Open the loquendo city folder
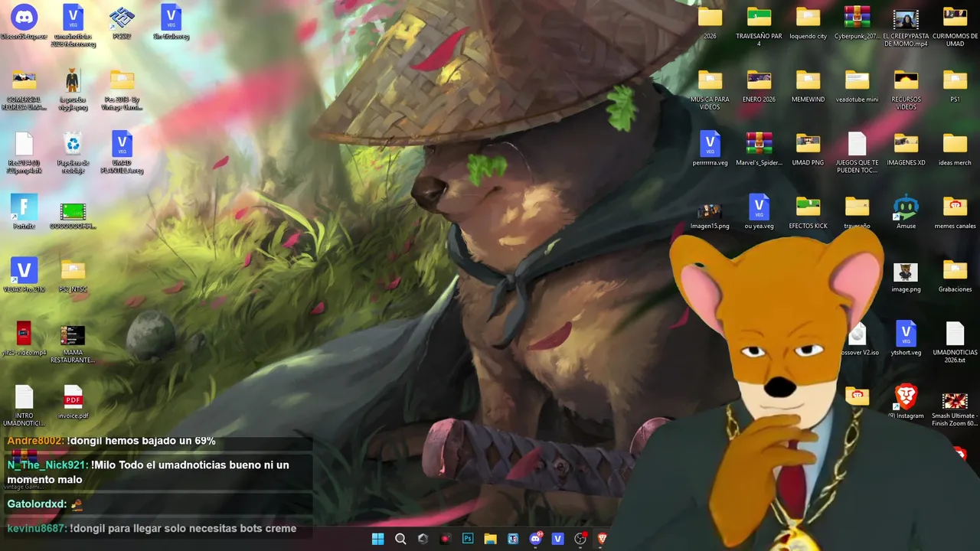 click(x=808, y=21)
